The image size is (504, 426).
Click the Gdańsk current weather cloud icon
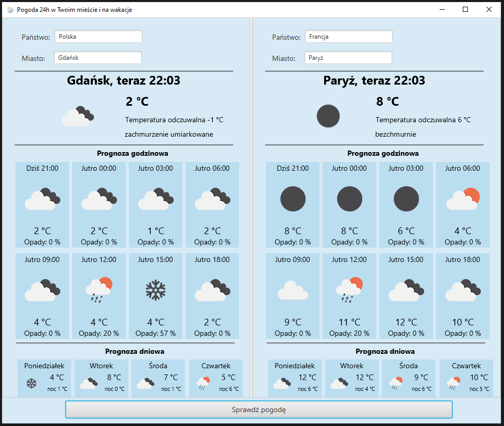click(x=77, y=116)
